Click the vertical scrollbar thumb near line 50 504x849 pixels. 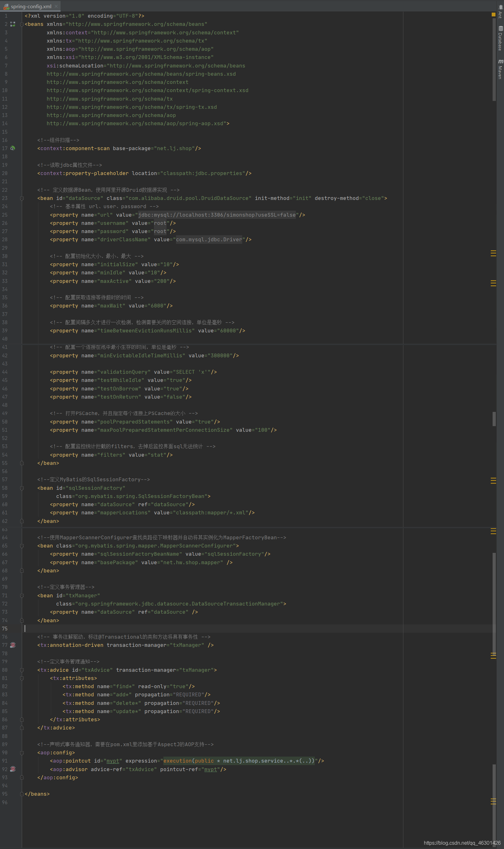pos(494,419)
